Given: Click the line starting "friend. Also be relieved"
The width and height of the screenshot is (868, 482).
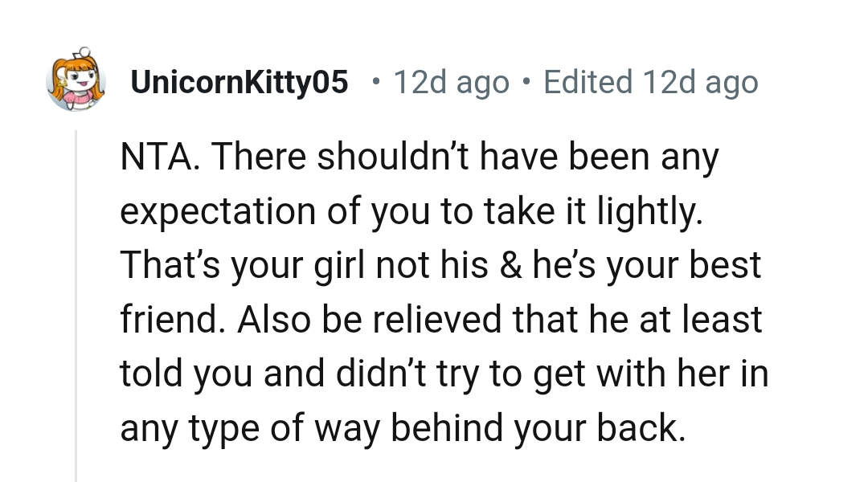Looking at the screenshot, I should click(440, 320).
